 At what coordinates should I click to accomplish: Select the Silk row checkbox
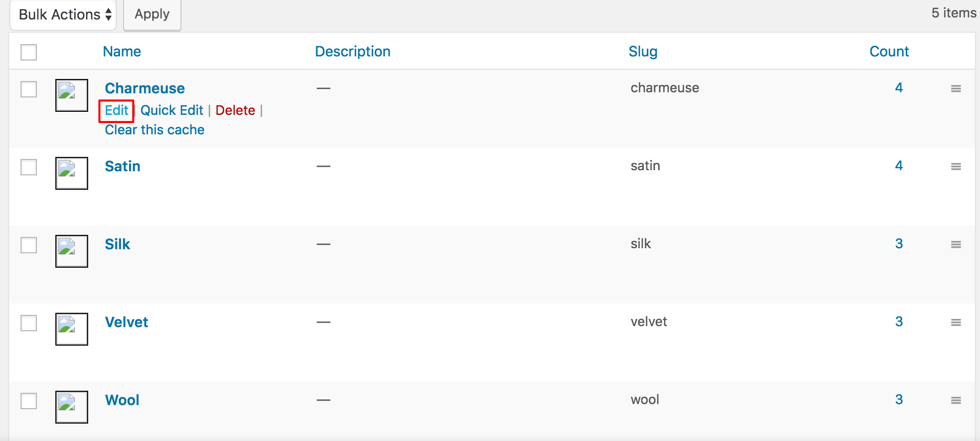[29, 245]
